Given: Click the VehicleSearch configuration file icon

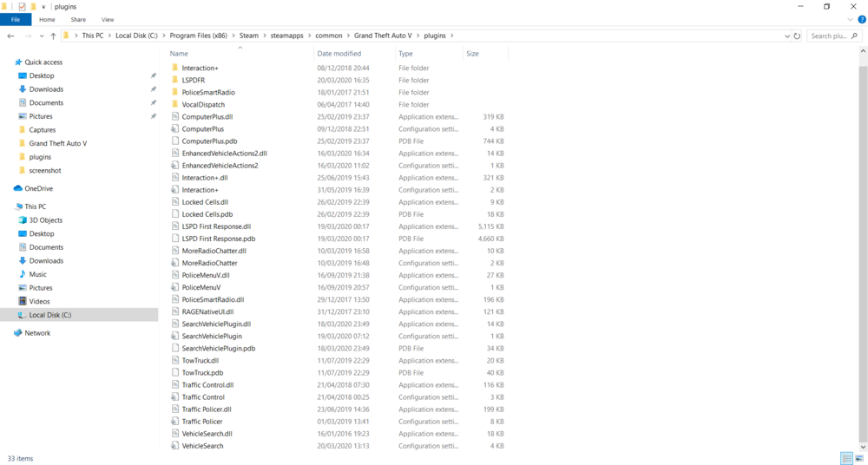Looking at the screenshot, I should [175, 446].
